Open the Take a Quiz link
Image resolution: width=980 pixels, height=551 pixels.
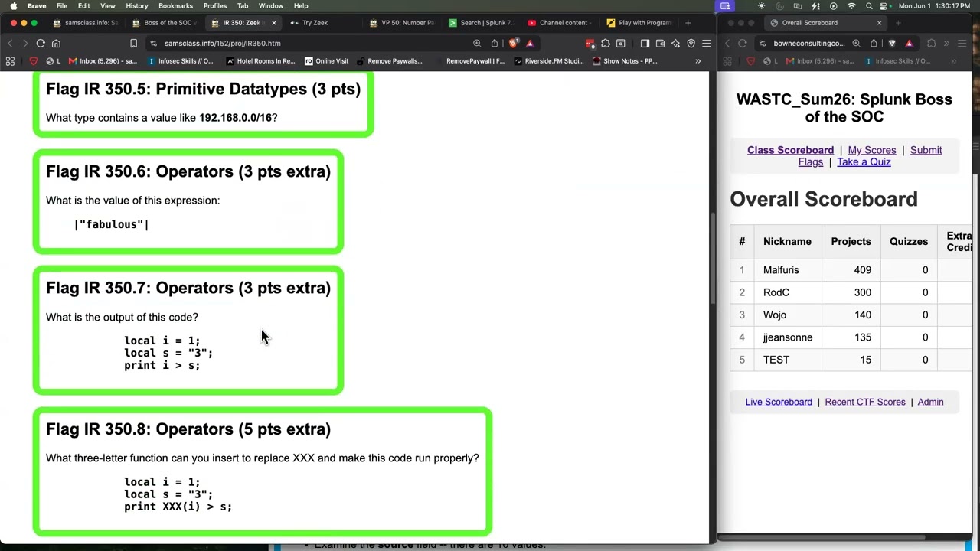(x=864, y=161)
